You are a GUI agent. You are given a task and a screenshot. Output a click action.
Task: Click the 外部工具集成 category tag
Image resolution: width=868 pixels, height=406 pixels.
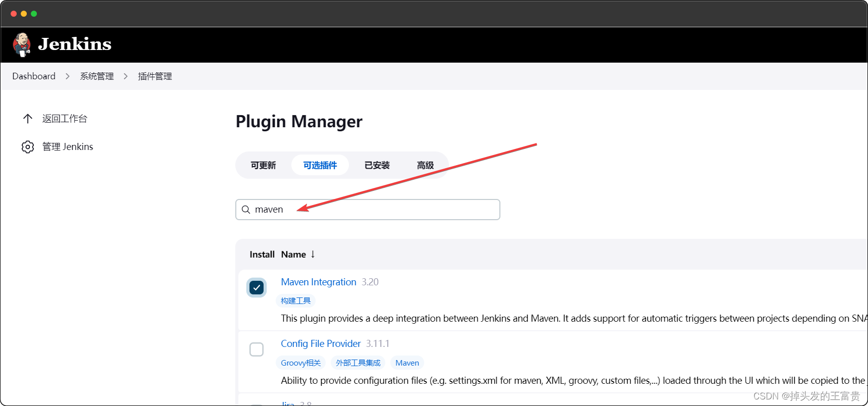click(x=358, y=363)
